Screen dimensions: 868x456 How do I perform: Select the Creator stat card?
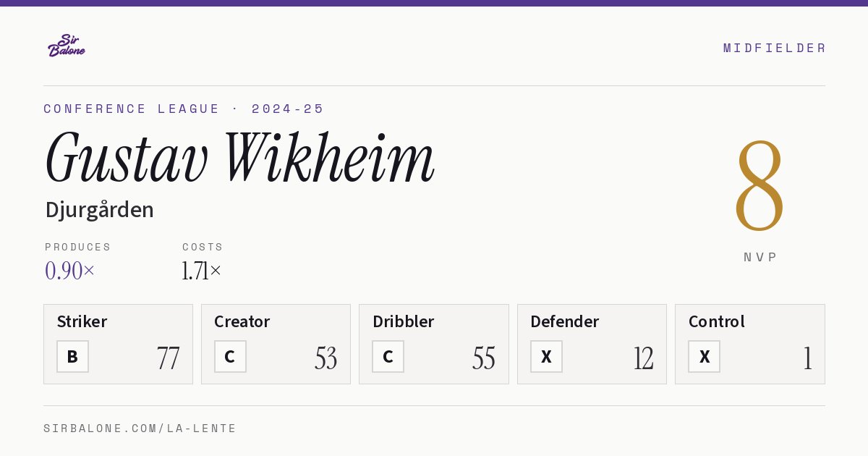pyautogui.click(x=276, y=344)
